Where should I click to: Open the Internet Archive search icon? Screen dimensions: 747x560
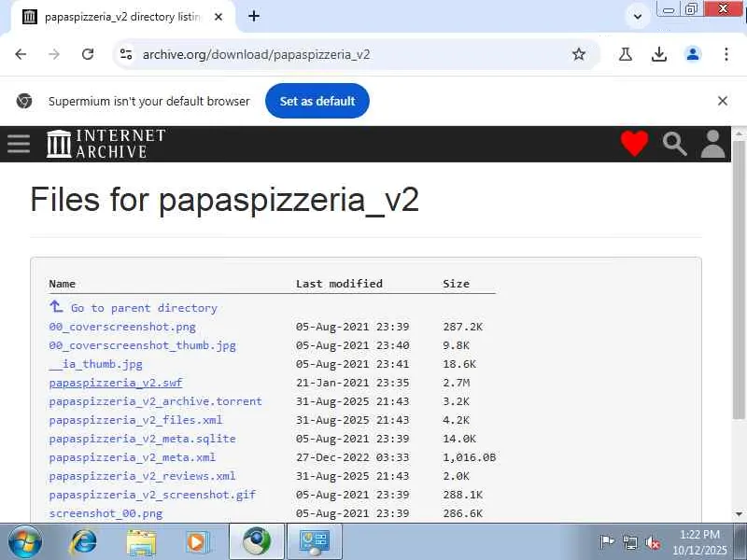674,144
